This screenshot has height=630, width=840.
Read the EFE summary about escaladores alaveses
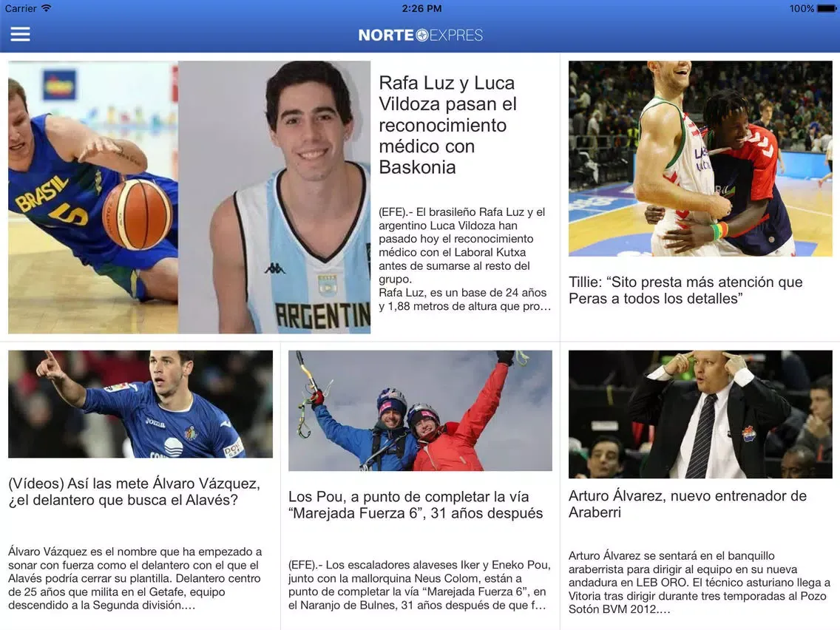click(419, 585)
